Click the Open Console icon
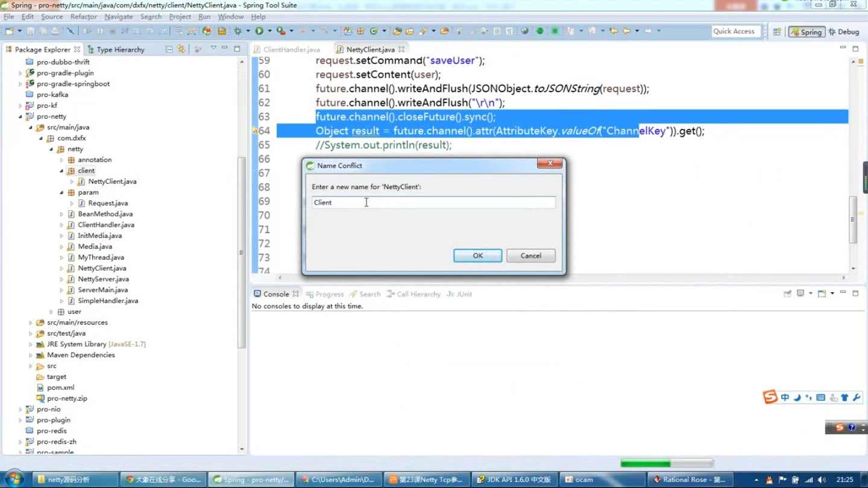 coord(822,293)
